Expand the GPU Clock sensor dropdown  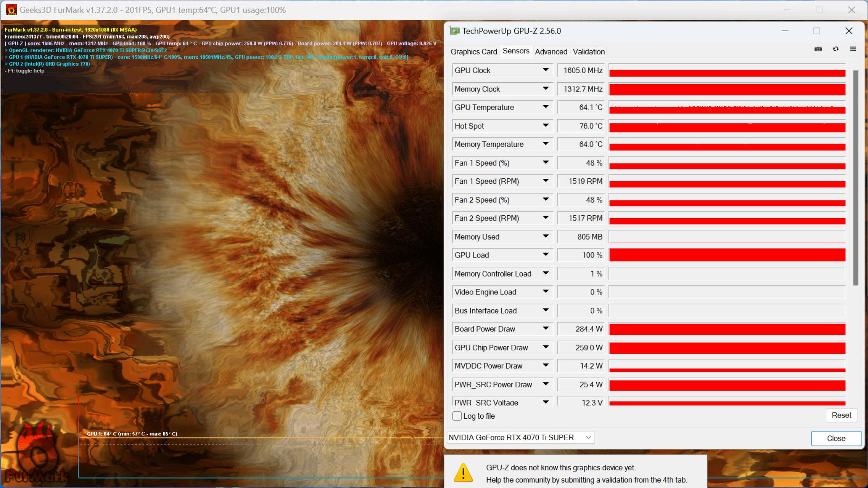point(546,70)
